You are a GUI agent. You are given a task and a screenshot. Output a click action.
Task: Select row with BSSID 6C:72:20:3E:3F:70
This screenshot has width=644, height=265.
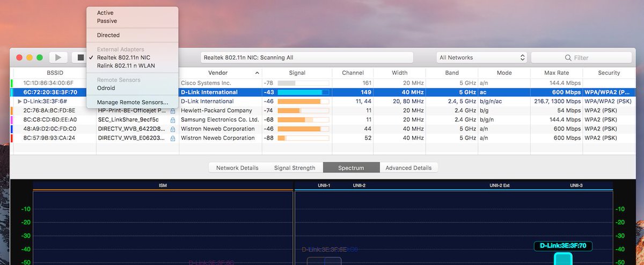pyautogui.click(x=323, y=92)
